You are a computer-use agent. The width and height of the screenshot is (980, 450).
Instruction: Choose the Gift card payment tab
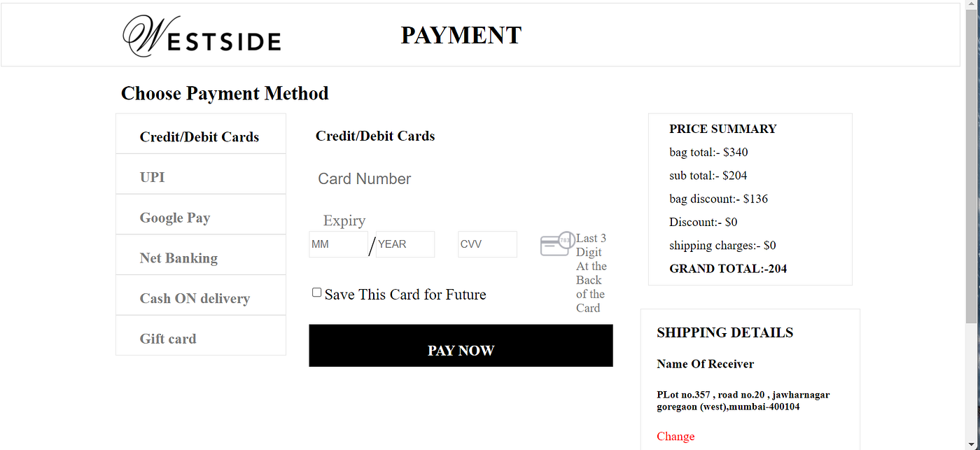[201, 338]
